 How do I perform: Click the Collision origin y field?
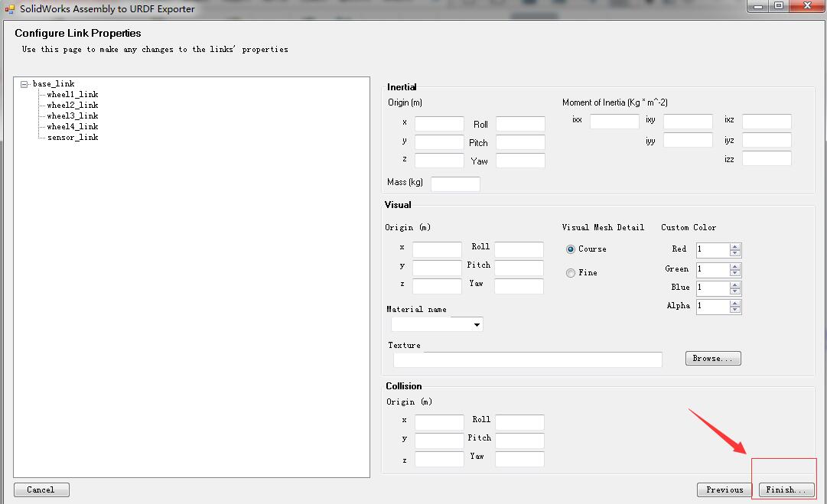tap(439, 441)
